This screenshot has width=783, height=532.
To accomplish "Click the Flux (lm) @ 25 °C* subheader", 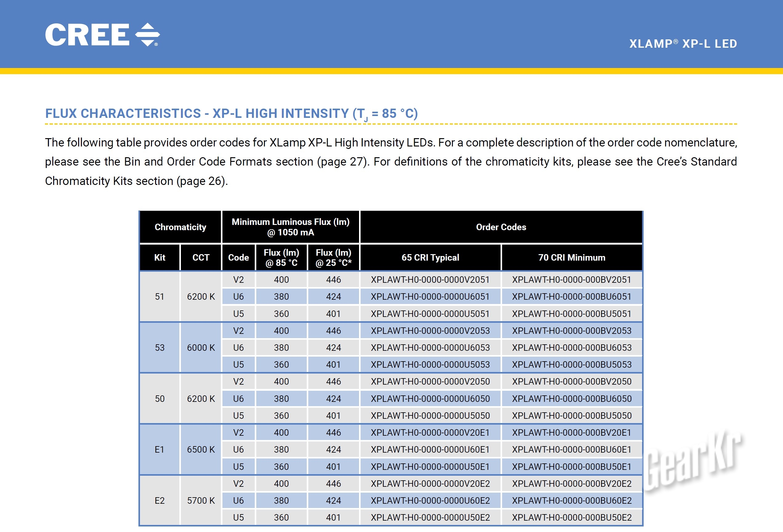I will 333,258.
